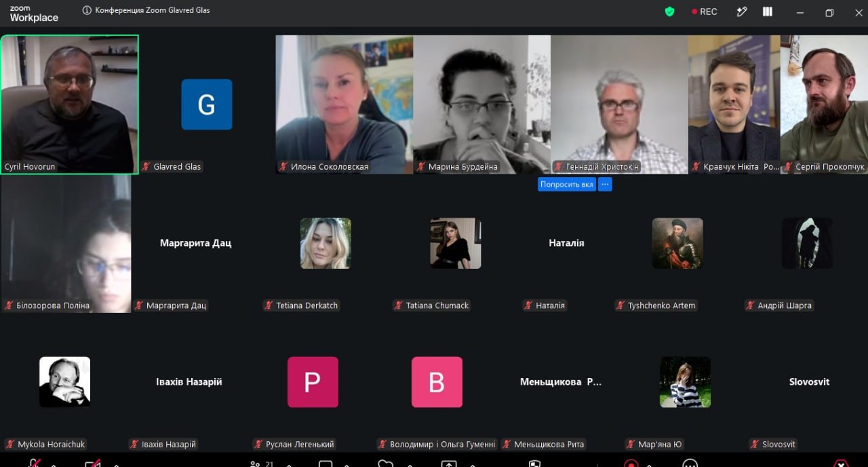Click the large Івахів Назарій name text
Screen dimensions: 868x467
pyautogui.click(x=189, y=382)
